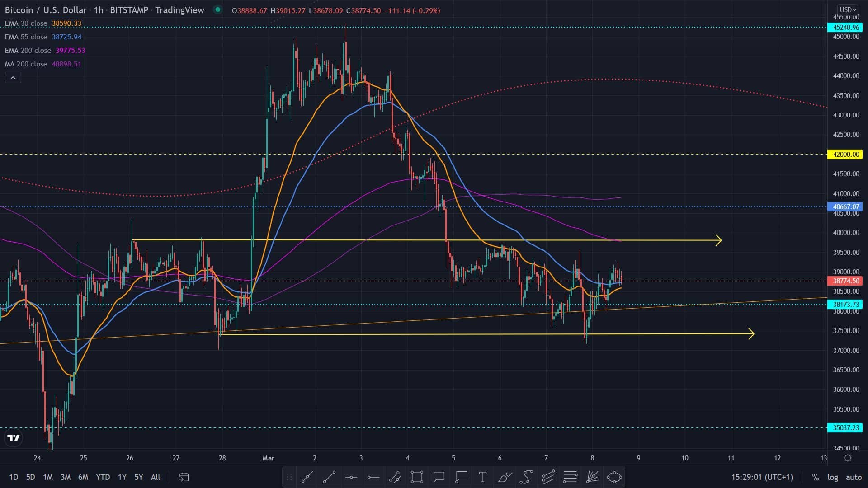
Task: Click the red 38774.50 current price label
Action: (x=845, y=281)
